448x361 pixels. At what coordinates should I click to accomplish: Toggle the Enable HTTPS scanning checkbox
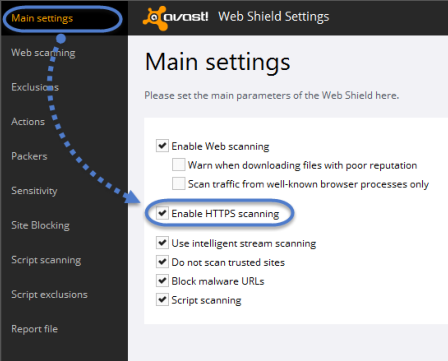click(162, 213)
